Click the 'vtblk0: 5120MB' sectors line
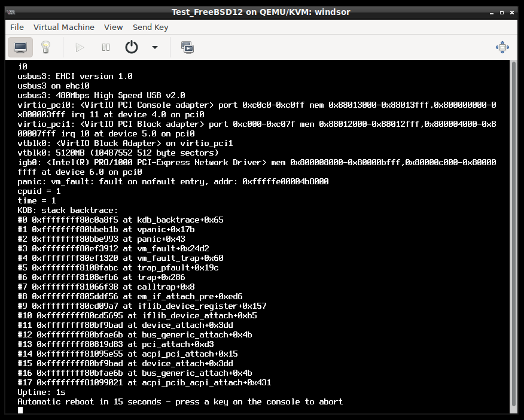Viewport: 524px width, 420px height. [118, 153]
